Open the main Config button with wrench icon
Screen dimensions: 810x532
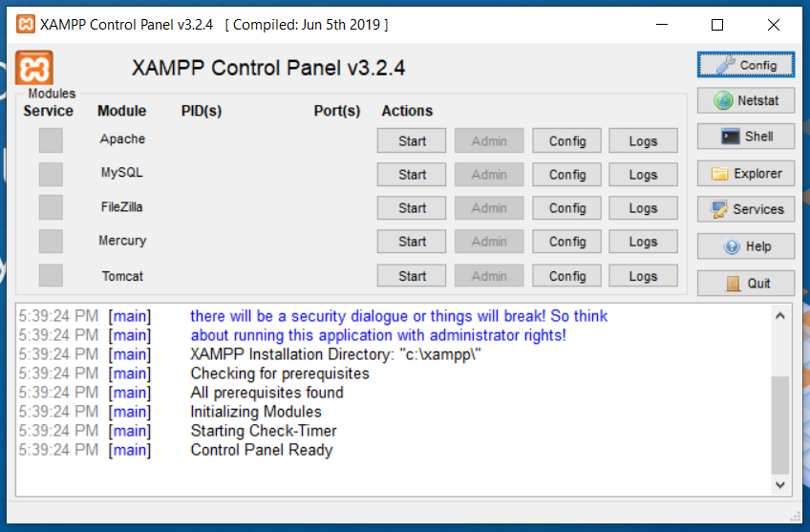(745, 65)
